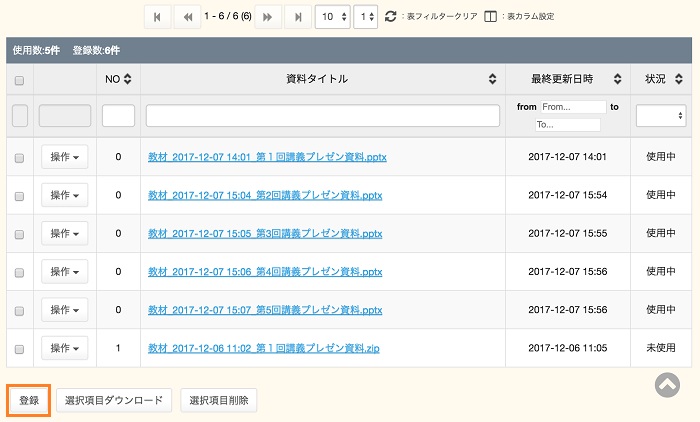Open table column settings icon
700x422 pixels.
[490, 16]
